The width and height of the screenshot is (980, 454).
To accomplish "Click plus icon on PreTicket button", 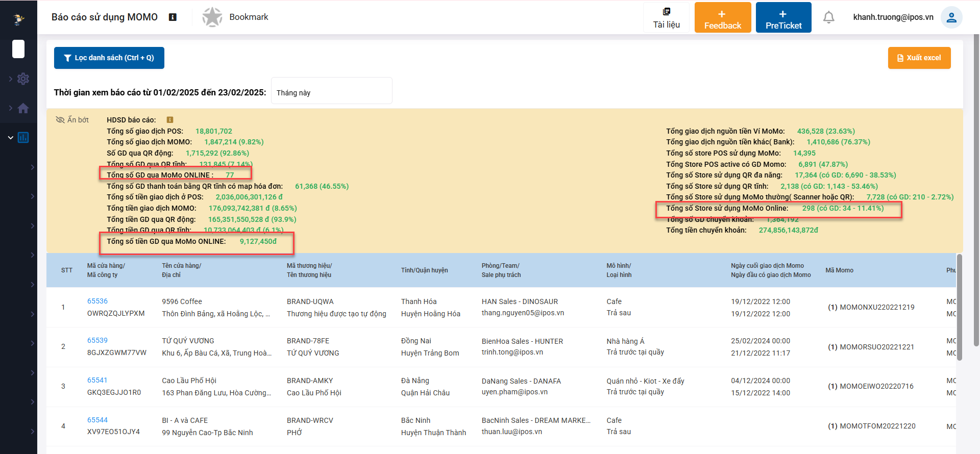I will (x=783, y=14).
